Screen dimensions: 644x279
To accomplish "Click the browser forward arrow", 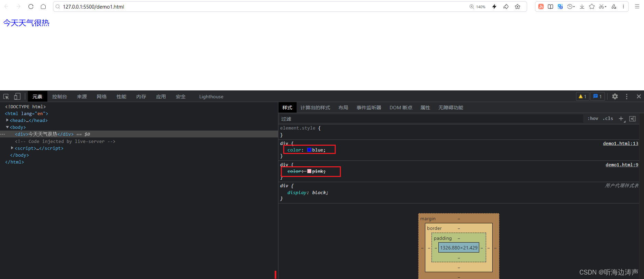I will click(19, 7).
